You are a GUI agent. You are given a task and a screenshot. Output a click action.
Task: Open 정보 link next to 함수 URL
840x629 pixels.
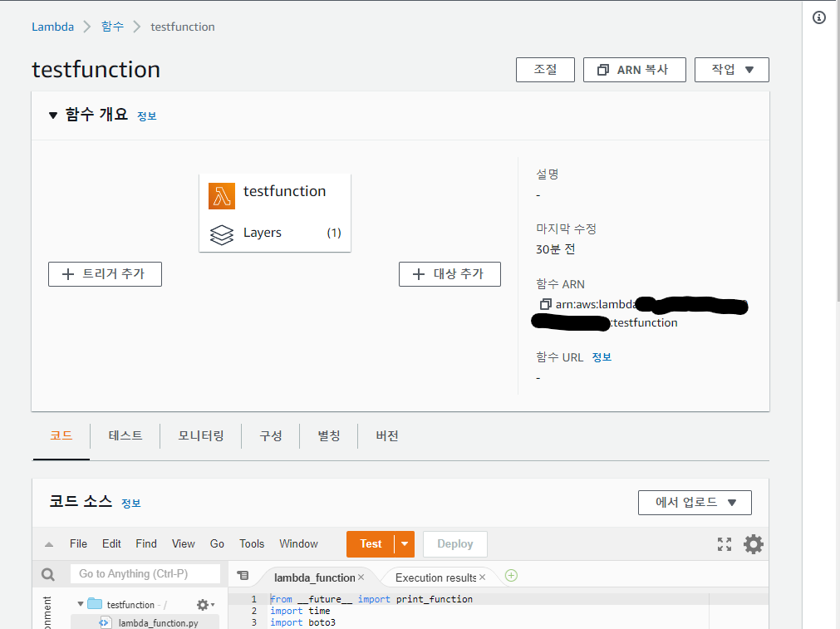(602, 357)
